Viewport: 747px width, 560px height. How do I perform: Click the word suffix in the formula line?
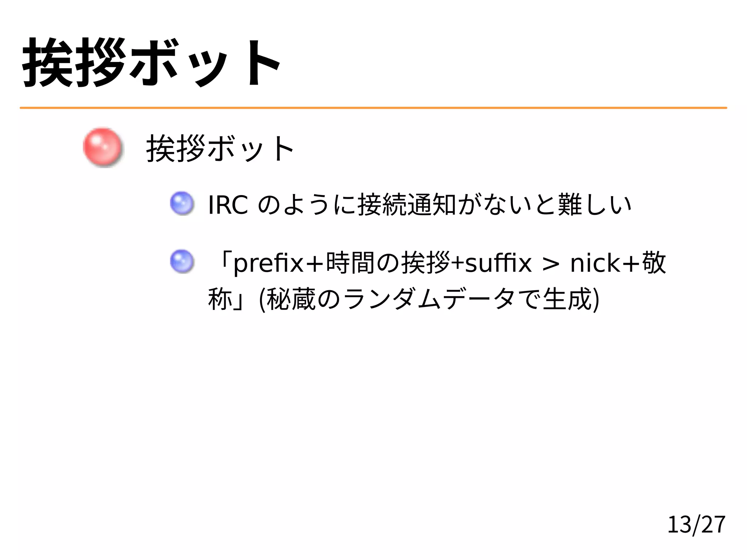click(498, 262)
